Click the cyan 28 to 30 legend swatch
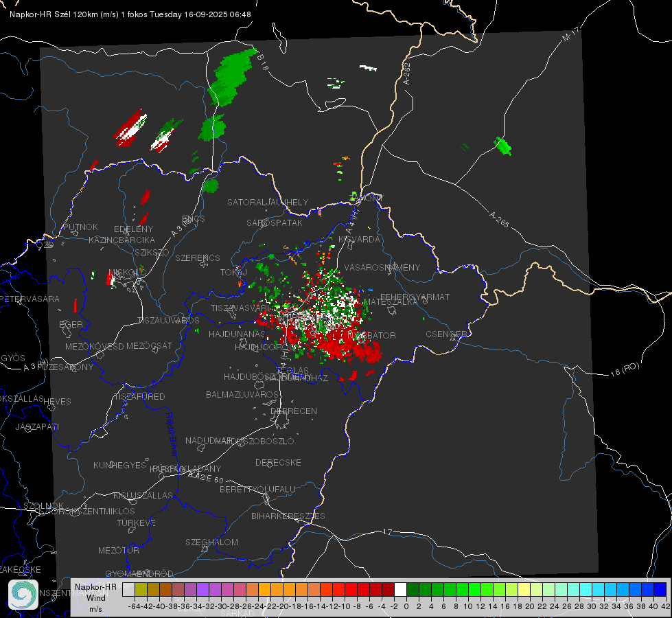This screenshot has width=672, height=618. click(586, 589)
